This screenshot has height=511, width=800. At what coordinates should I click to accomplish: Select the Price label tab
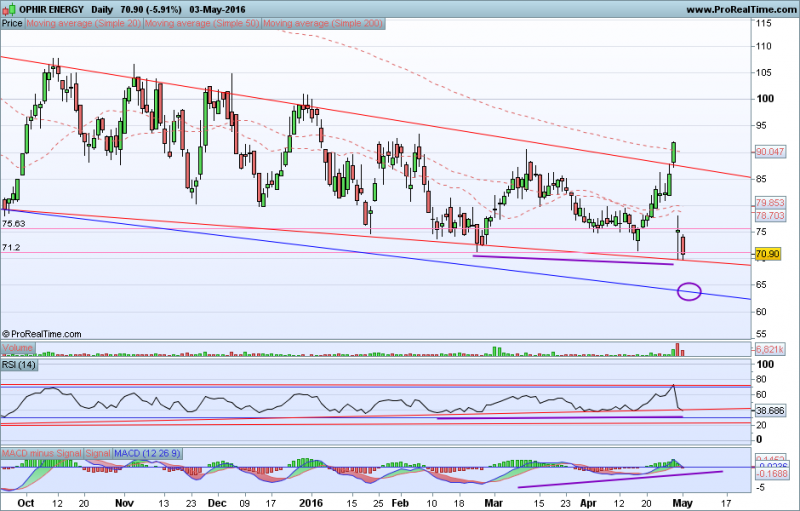12,21
